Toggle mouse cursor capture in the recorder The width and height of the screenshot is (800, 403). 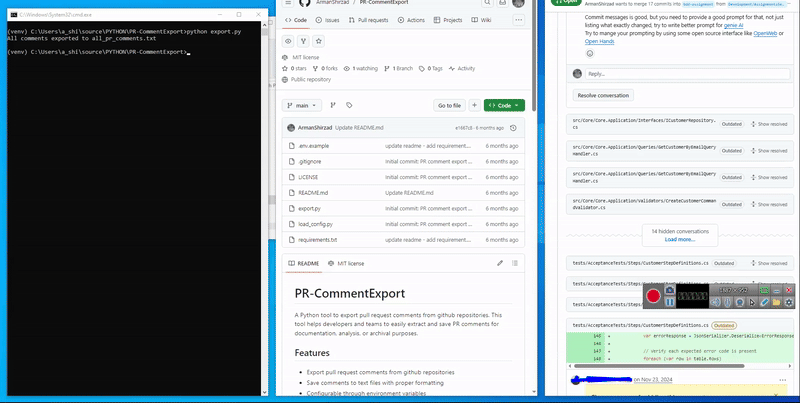752,302
